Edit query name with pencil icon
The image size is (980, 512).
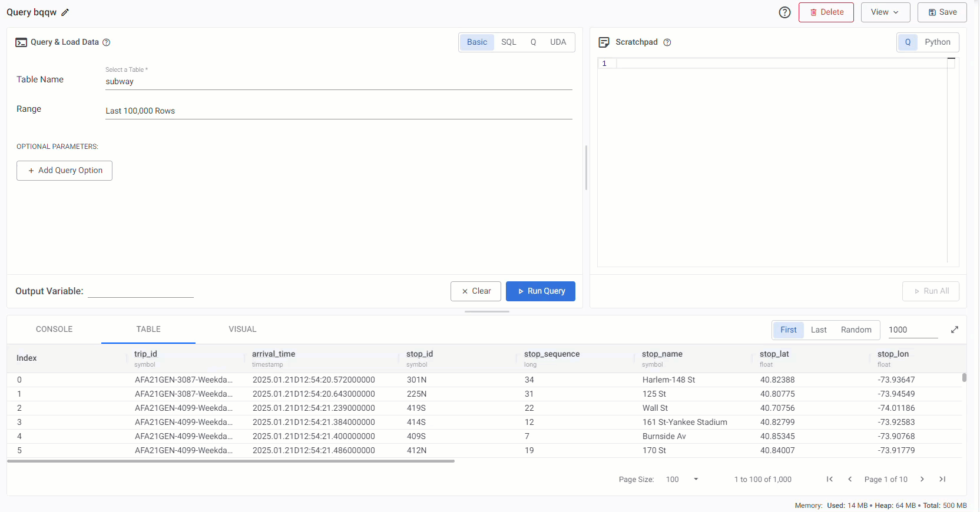coord(65,12)
